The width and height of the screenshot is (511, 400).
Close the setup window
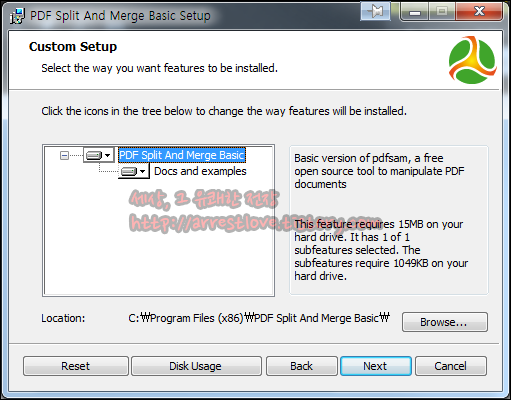(x=479, y=12)
